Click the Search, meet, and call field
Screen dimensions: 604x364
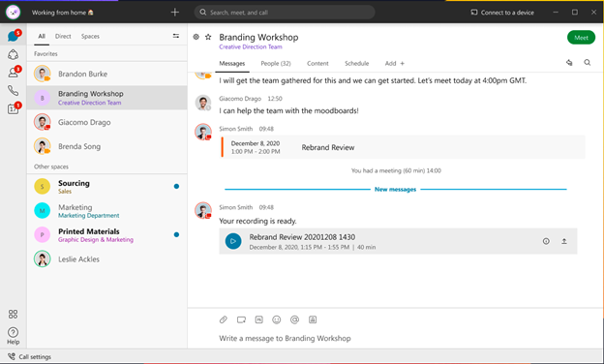(x=285, y=13)
